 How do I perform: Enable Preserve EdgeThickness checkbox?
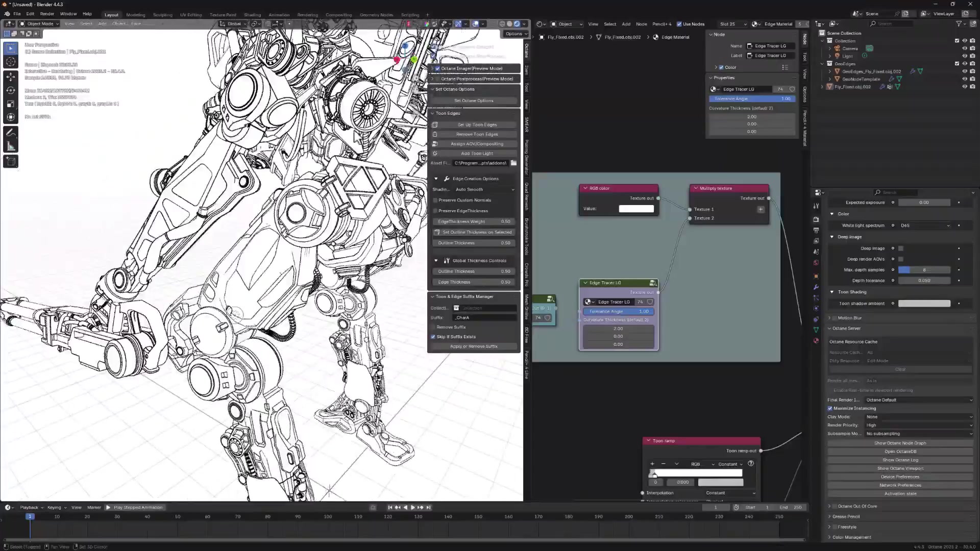coord(435,211)
